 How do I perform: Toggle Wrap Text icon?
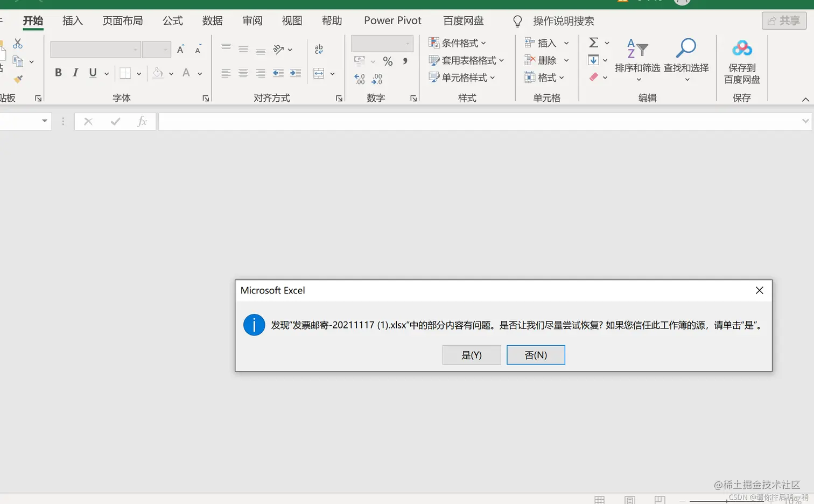[319, 50]
